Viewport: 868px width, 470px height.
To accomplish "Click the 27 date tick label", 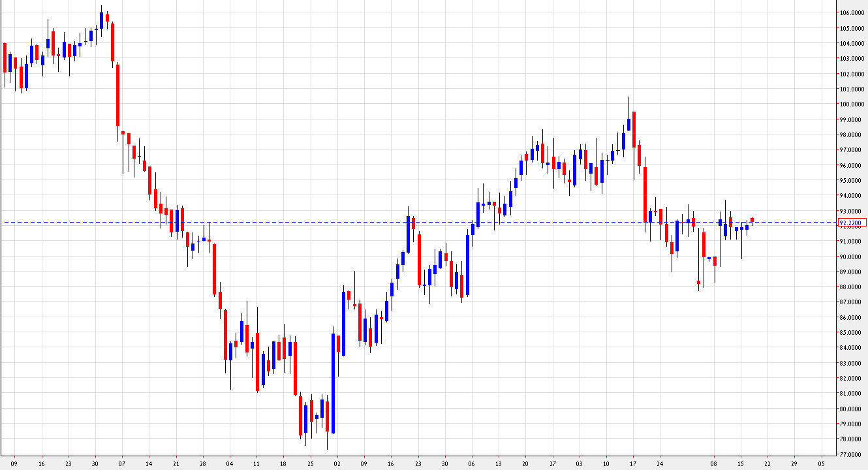I will point(552,463).
